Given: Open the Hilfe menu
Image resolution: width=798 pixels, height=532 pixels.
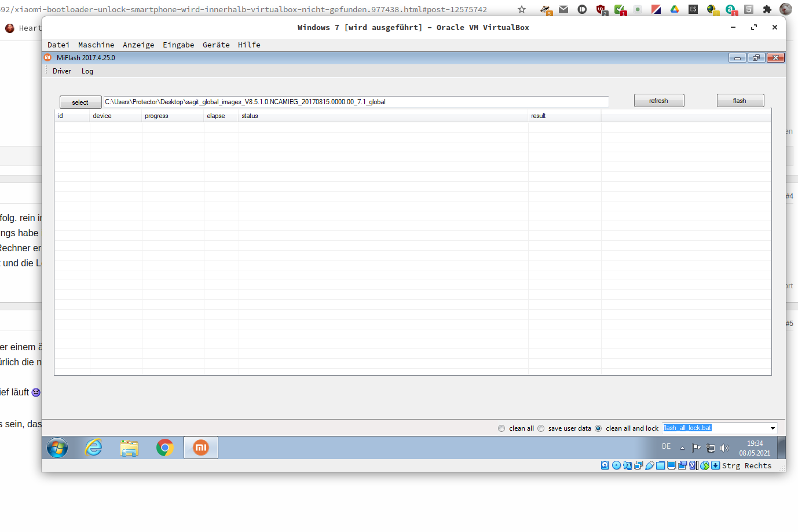Looking at the screenshot, I should pyautogui.click(x=249, y=45).
